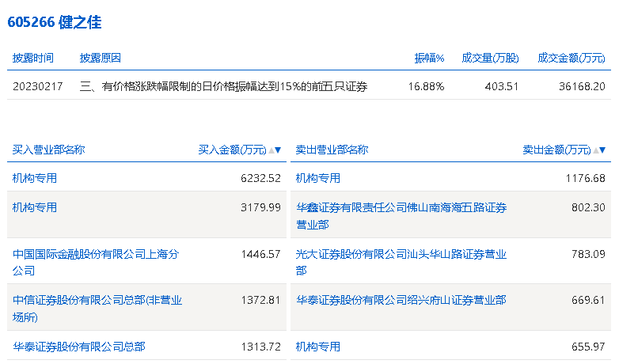This screenshot has width=619, height=364.
Task: Click the 披露原因 column header
Action: [101, 58]
